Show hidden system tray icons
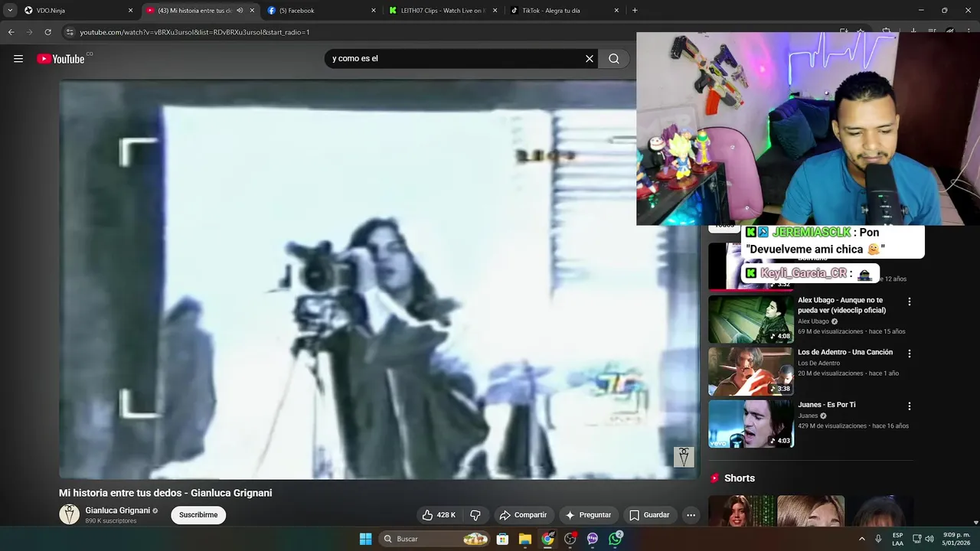The height and width of the screenshot is (551, 980). 862,539
